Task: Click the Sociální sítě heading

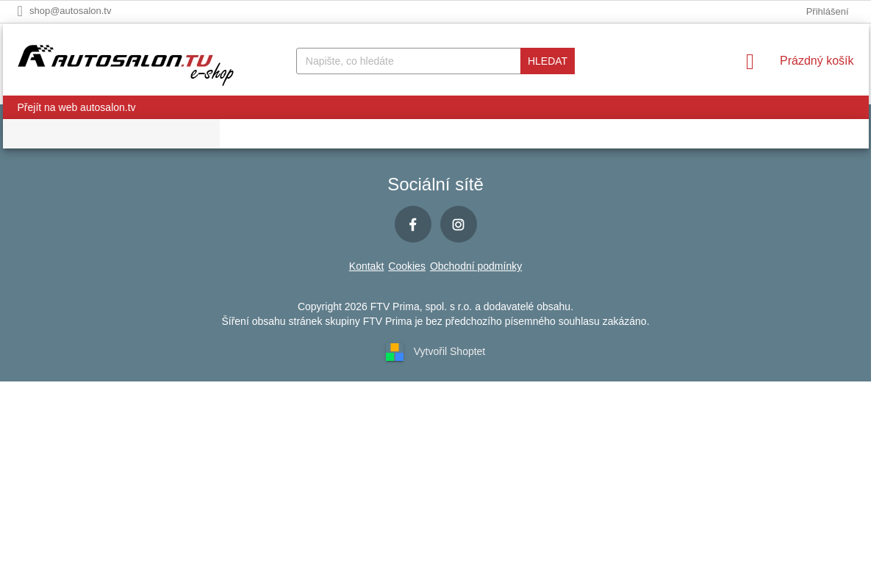Action: coord(435,184)
